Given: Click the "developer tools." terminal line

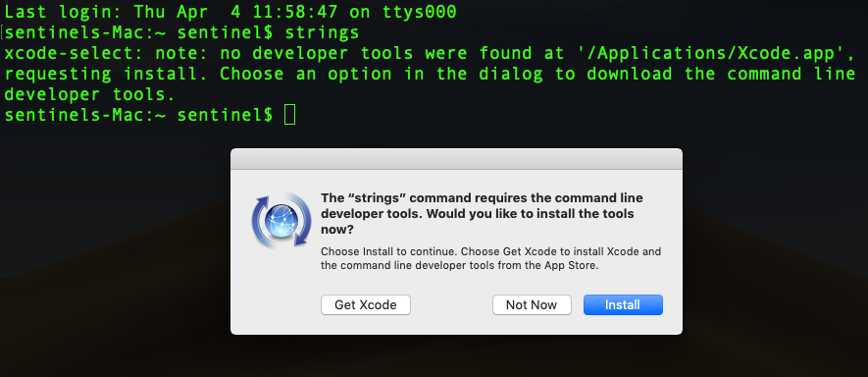Looking at the screenshot, I should (x=89, y=94).
